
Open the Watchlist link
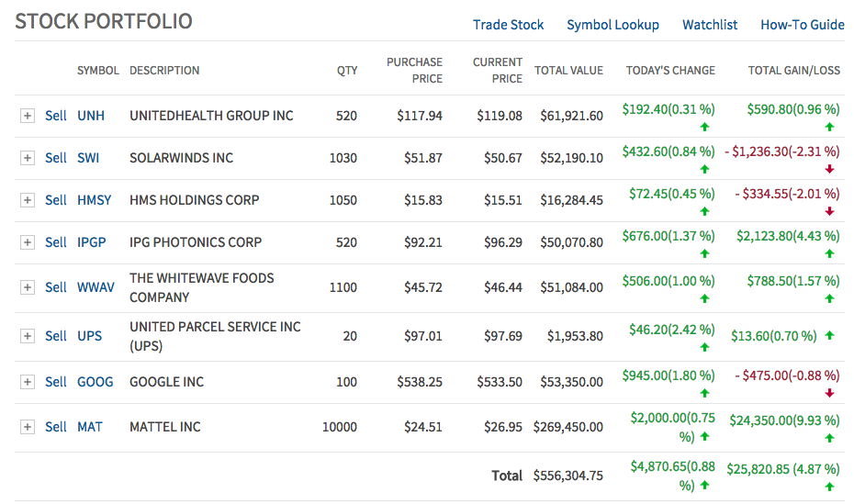tap(710, 25)
